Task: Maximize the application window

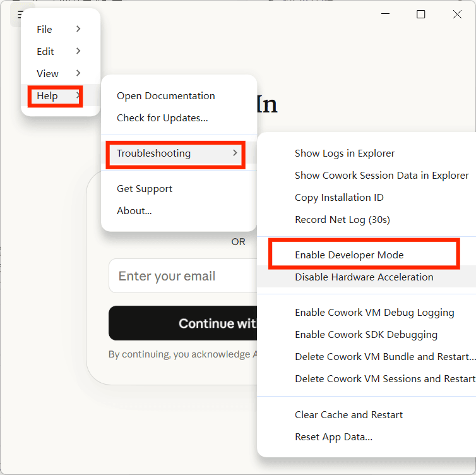Action: click(x=420, y=14)
